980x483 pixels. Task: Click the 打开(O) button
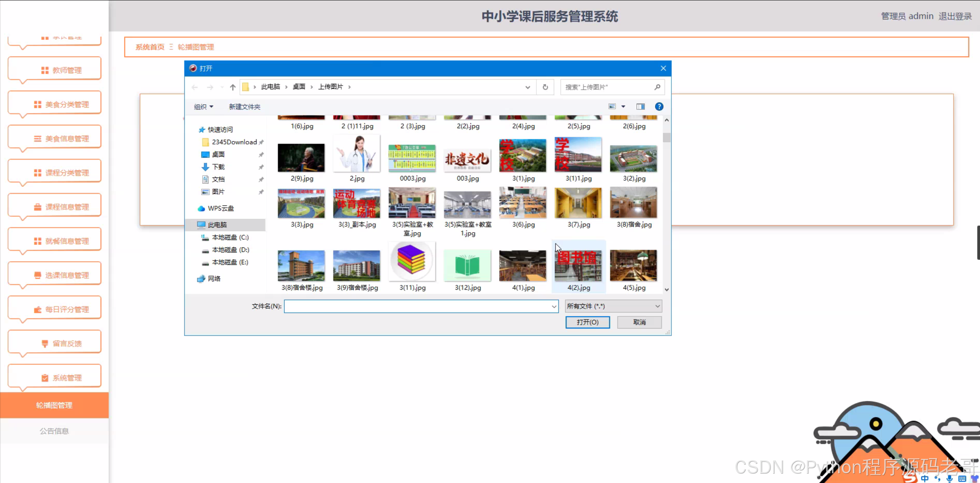pos(587,322)
